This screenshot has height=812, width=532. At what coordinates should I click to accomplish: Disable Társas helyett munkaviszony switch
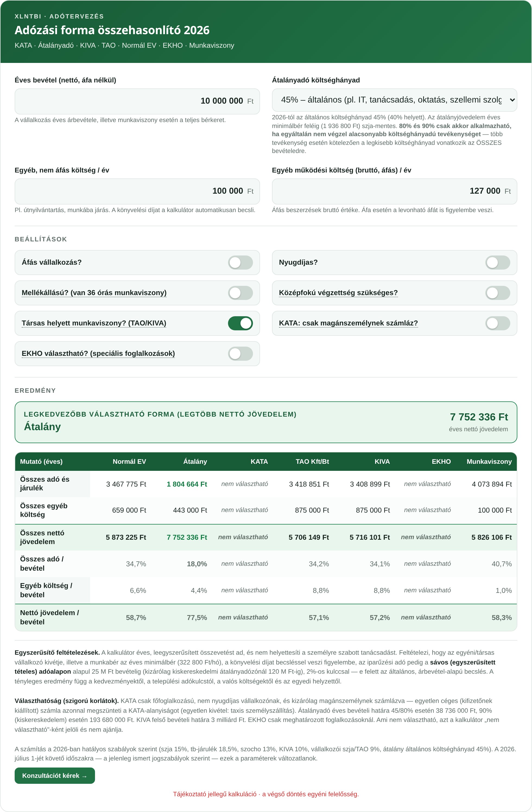(x=240, y=323)
